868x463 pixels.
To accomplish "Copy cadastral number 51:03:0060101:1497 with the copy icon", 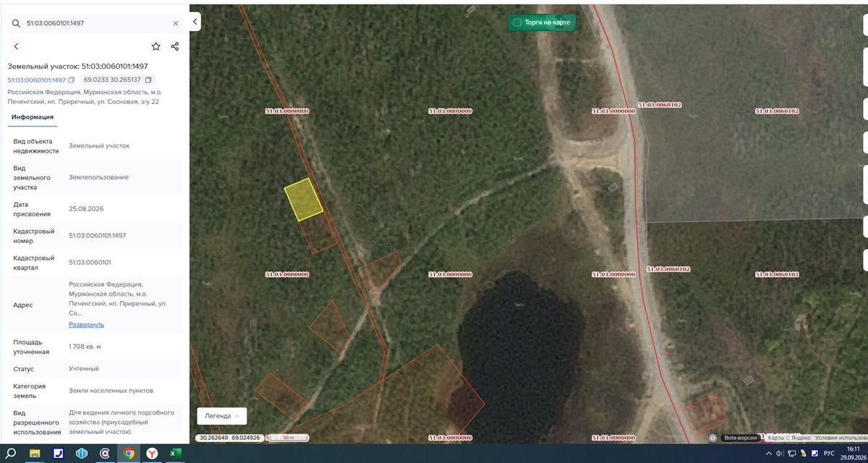I will tap(72, 80).
